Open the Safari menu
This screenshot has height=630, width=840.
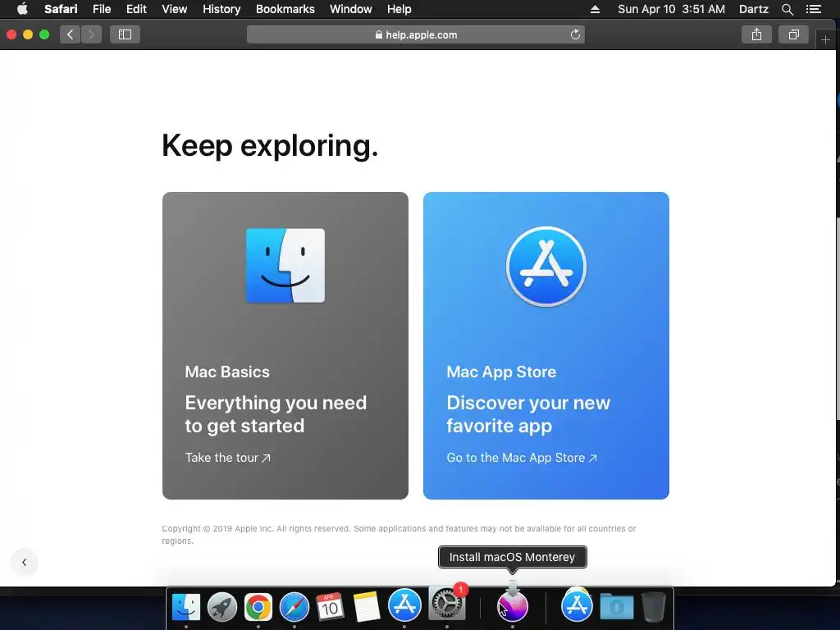coord(61,9)
